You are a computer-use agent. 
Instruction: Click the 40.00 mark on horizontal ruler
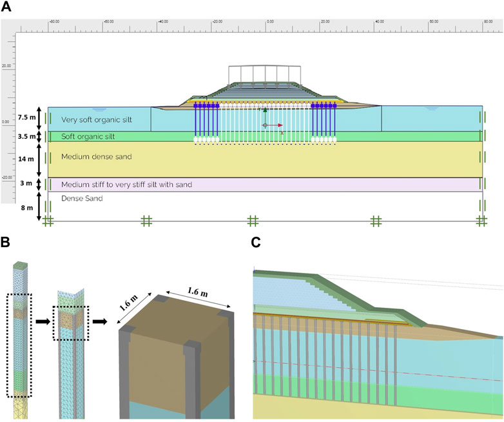point(379,21)
